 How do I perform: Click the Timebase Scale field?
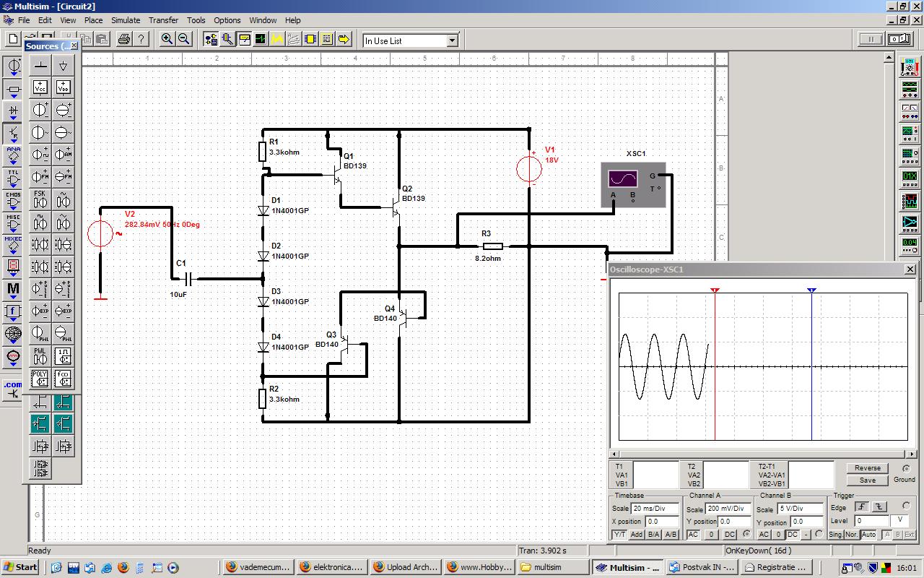655,509
